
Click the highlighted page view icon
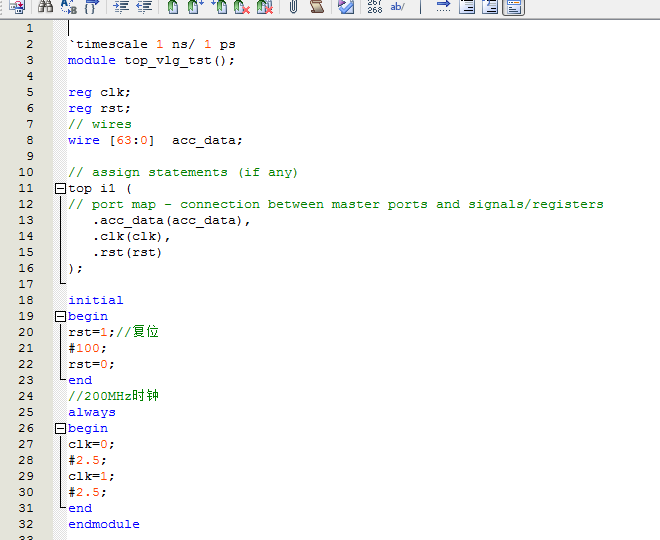tap(514, 7)
